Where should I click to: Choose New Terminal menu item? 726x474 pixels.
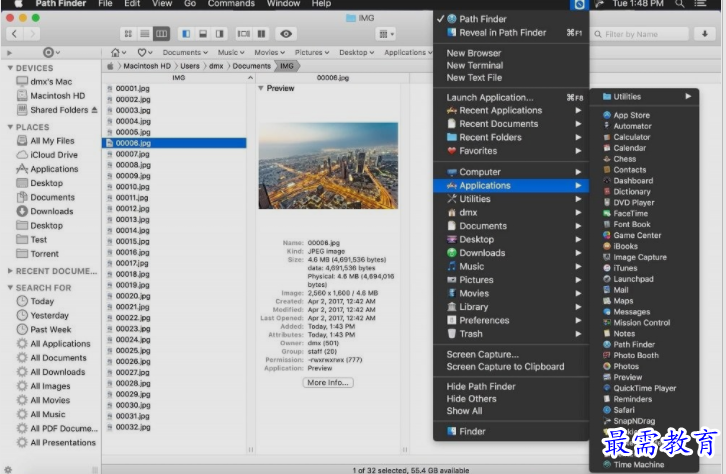(x=511, y=65)
